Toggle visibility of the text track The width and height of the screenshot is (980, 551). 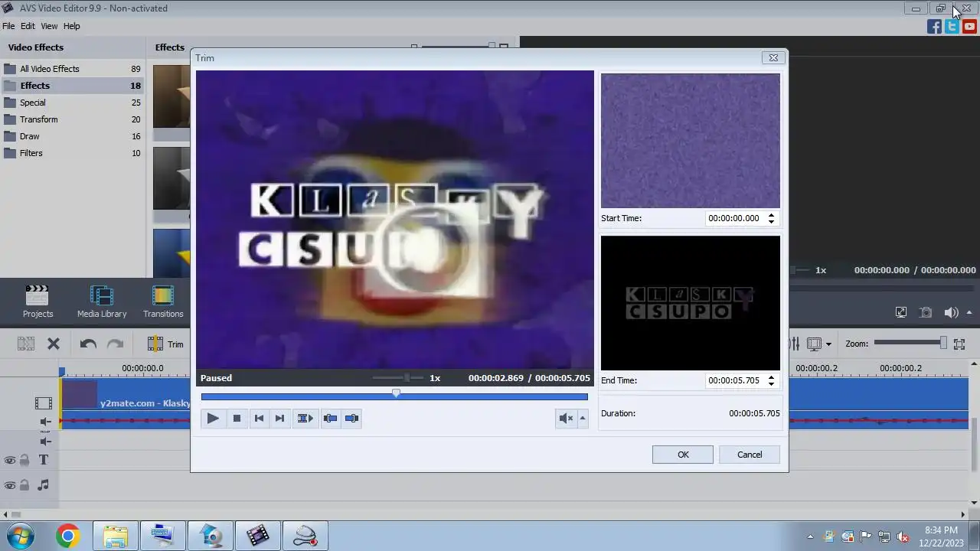pyautogui.click(x=10, y=461)
